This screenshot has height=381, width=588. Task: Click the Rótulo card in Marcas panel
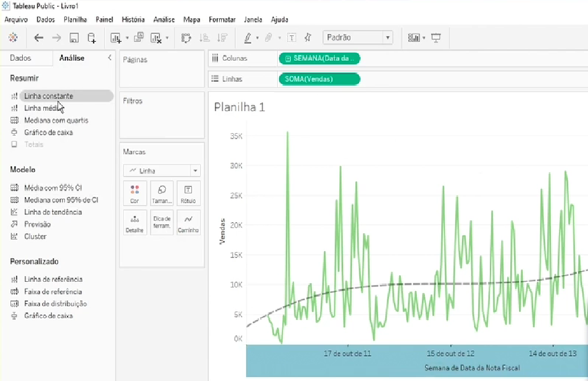[188, 193]
